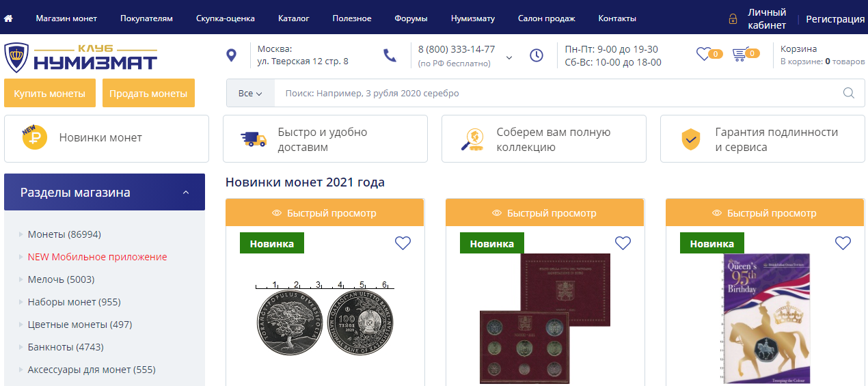Select Мелочь (5003) category
This screenshot has width=868, height=386.
(61, 279)
